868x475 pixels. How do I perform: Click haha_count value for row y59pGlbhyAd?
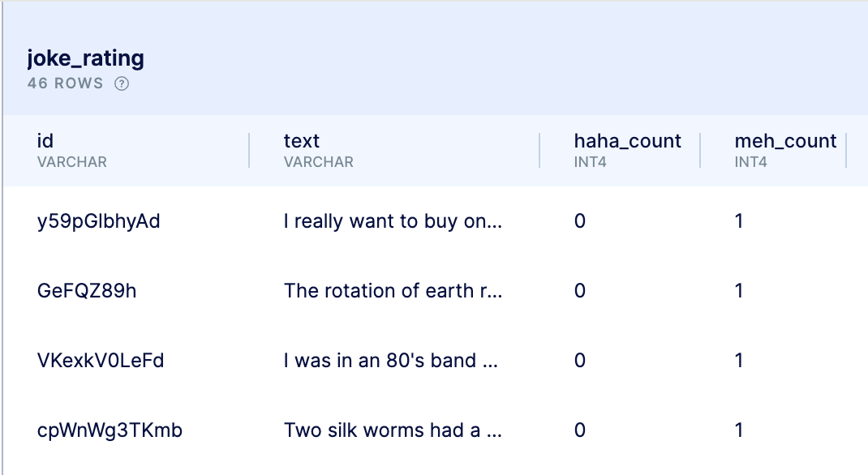(x=579, y=221)
